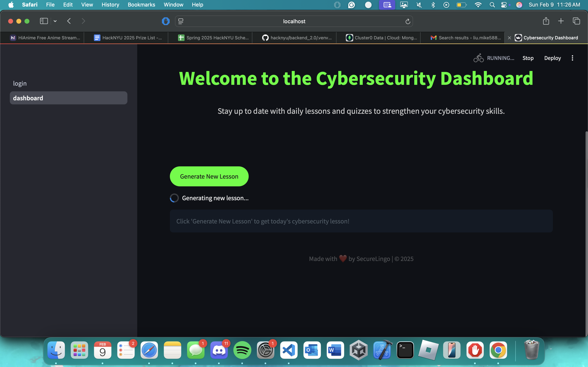Click the Deploy button
Image resolution: width=588 pixels, height=367 pixels.
click(552, 58)
